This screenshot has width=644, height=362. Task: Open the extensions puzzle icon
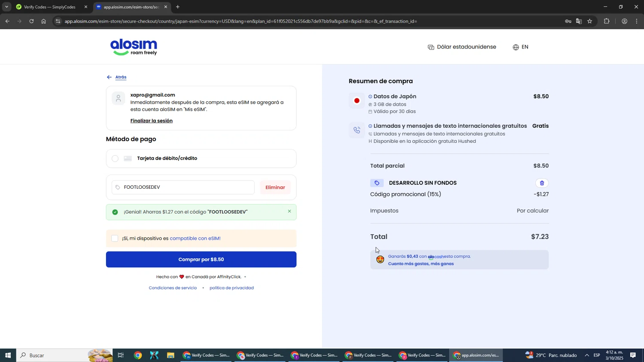[x=607, y=21]
